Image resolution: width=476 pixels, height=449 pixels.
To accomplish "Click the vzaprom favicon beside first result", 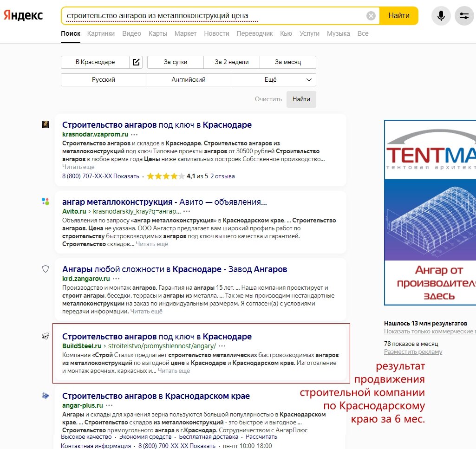I will [46, 124].
